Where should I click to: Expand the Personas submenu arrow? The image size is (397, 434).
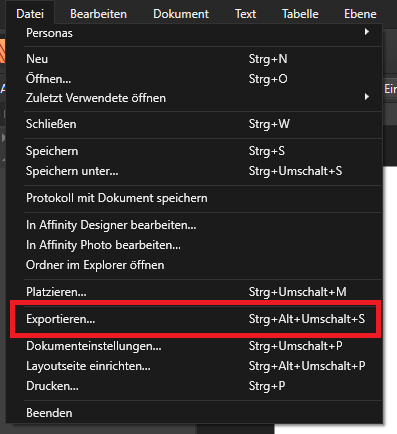point(367,32)
